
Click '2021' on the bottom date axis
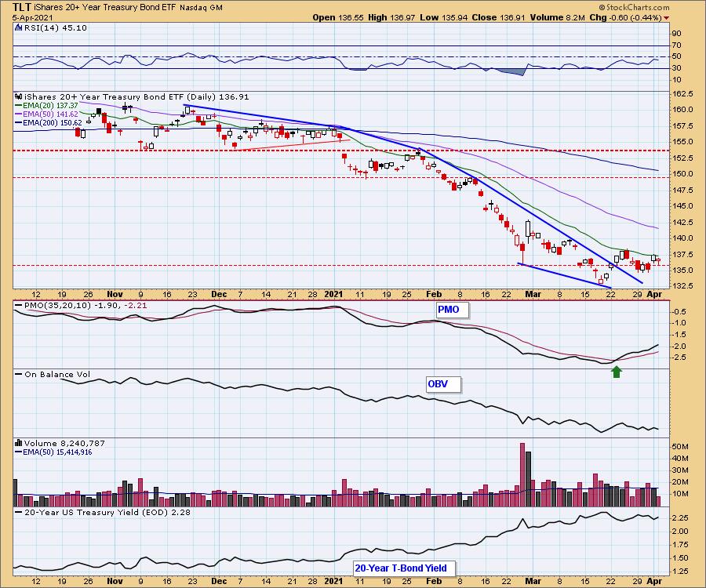(333, 581)
